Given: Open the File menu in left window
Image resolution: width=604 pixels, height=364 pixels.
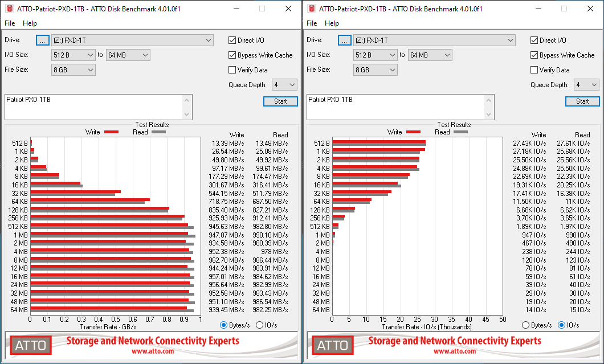Looking at the screenshot, I should [10, 23].
